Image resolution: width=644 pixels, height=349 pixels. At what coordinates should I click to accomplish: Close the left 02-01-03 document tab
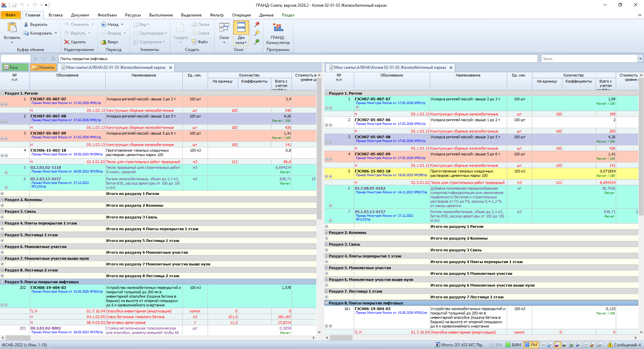(170, 67)
